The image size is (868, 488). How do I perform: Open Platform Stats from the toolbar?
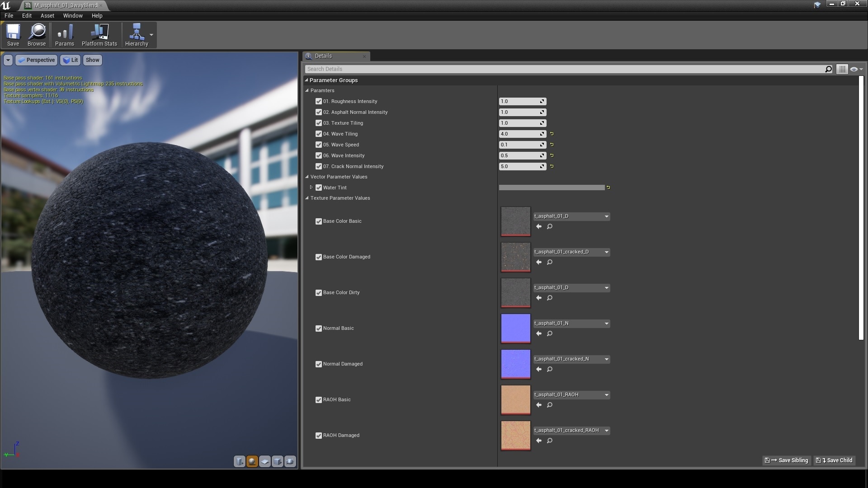(x=99, y=35)
